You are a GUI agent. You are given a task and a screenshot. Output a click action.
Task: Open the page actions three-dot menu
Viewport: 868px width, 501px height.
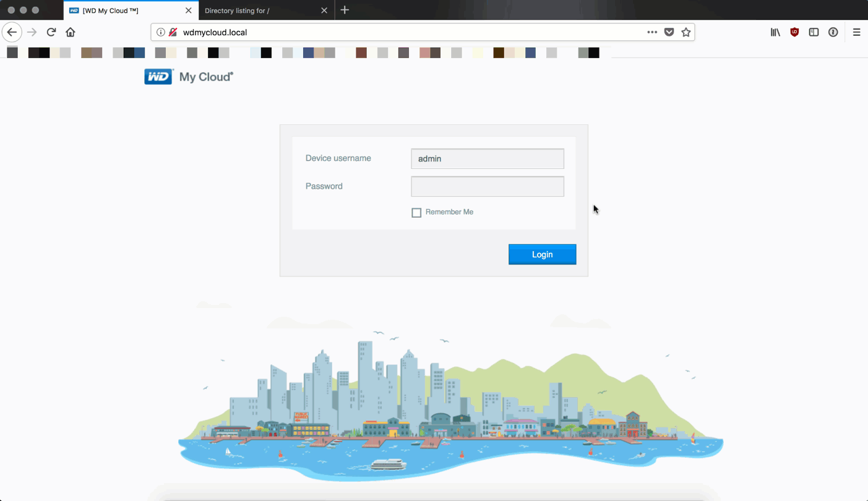[x=652, y=32]
